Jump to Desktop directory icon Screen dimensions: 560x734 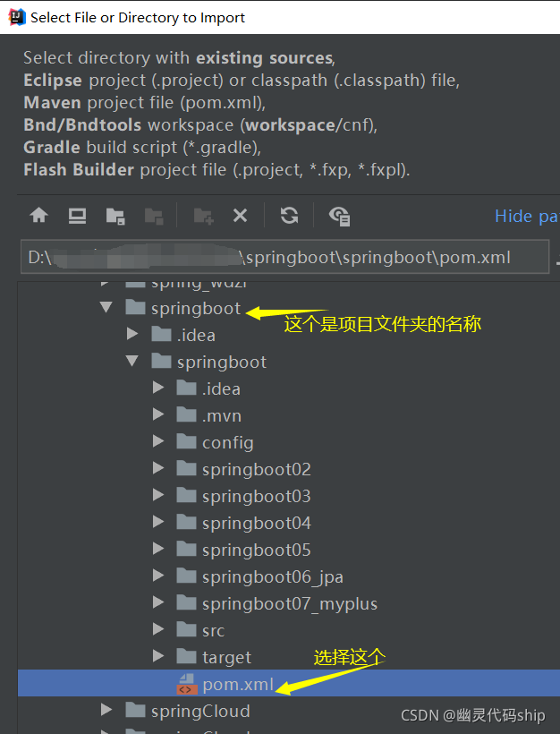pyautogui.click(x=77, y=216)
